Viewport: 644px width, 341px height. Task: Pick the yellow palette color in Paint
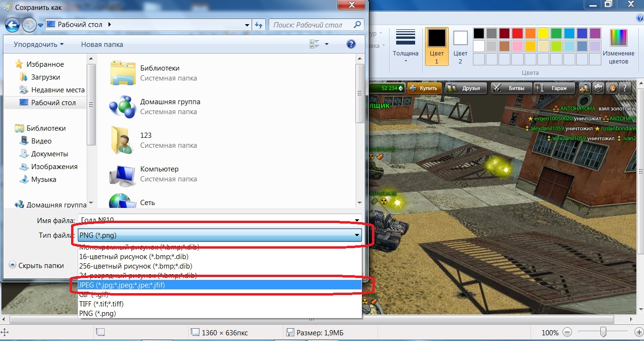click(x=543, y=34)
